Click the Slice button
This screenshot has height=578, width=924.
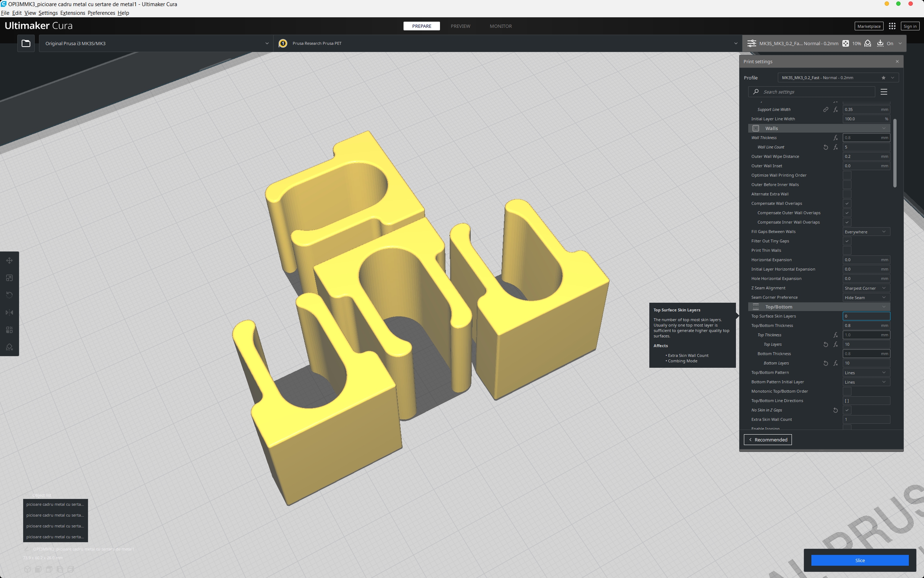859,560
